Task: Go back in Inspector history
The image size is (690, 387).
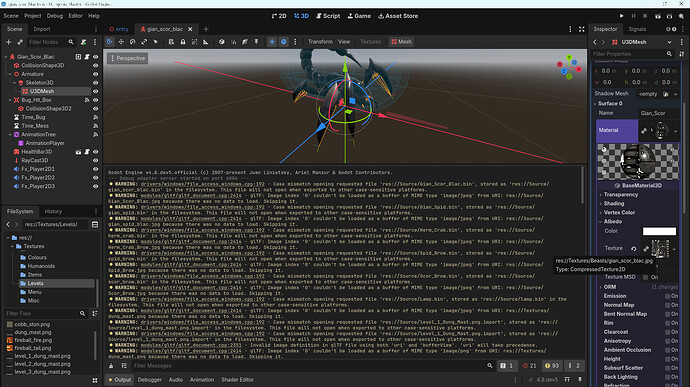Action: [x=595, y=42]
